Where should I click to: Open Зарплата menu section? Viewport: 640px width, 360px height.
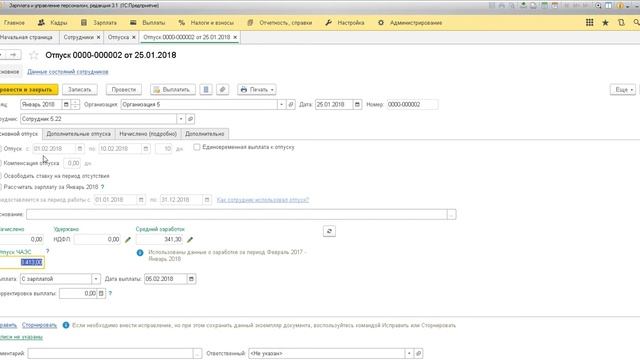99,23
